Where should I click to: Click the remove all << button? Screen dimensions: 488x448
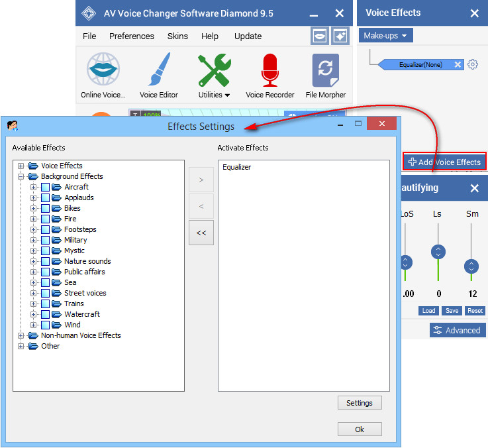coord(201,233)
